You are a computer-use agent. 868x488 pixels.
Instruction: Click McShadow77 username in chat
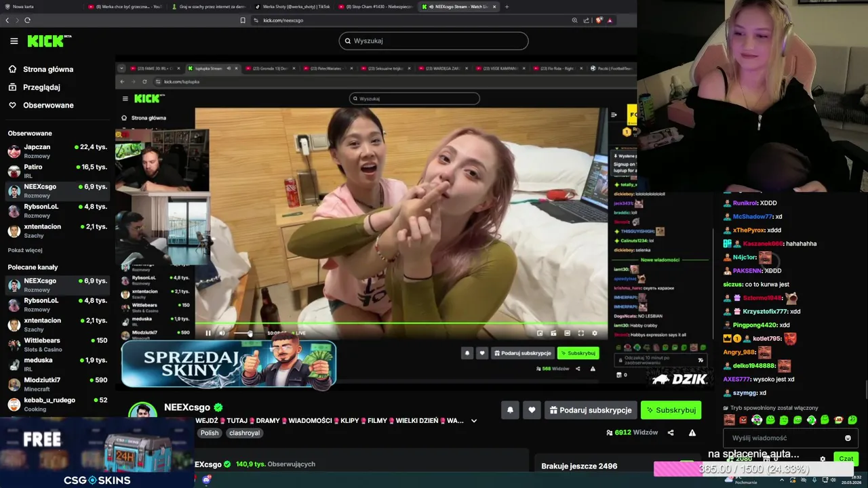[x=752, y=216]
